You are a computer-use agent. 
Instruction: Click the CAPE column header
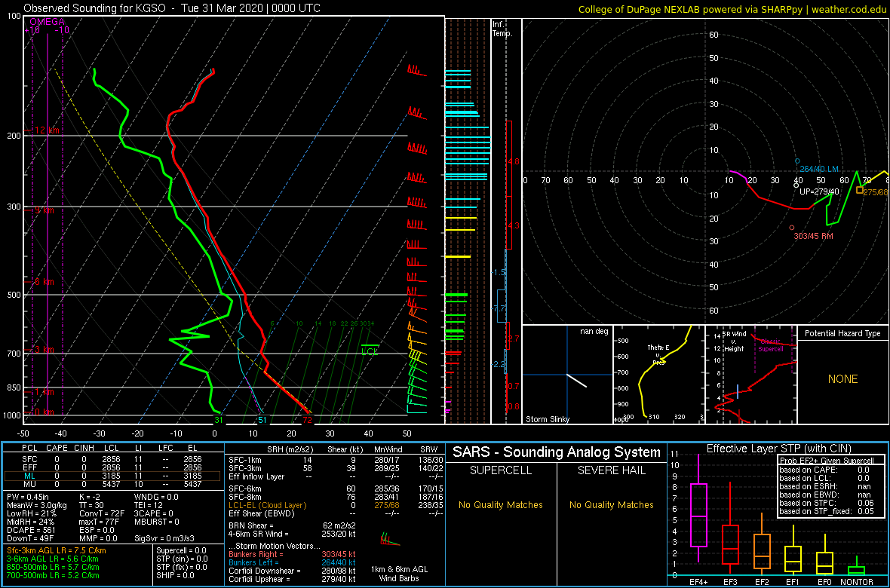point(57,449)
